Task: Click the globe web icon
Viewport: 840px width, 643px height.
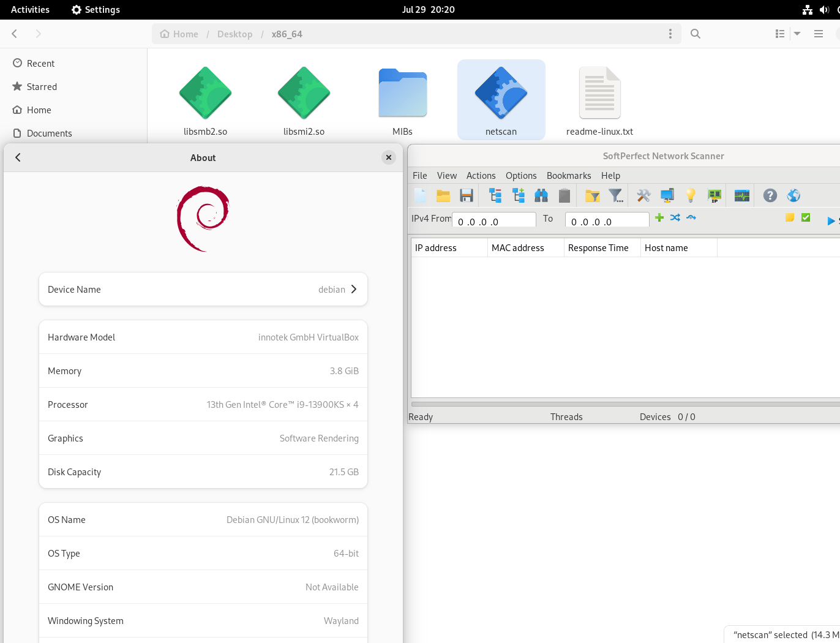Action: [x=793, y=195]
